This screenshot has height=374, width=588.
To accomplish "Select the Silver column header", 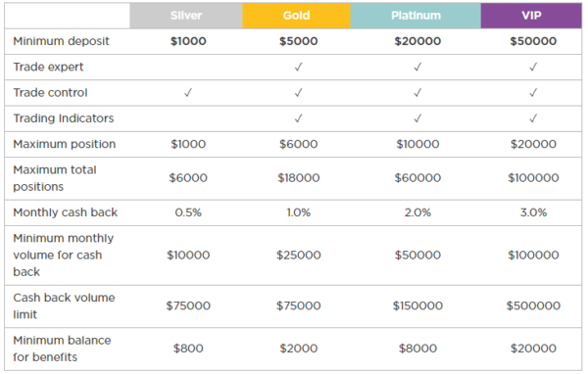I will (186, 16).
